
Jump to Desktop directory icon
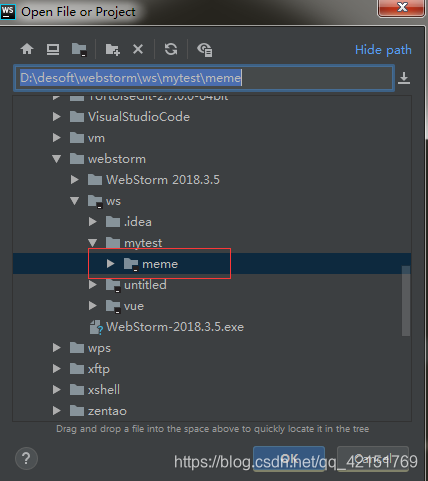coord(53,49)
